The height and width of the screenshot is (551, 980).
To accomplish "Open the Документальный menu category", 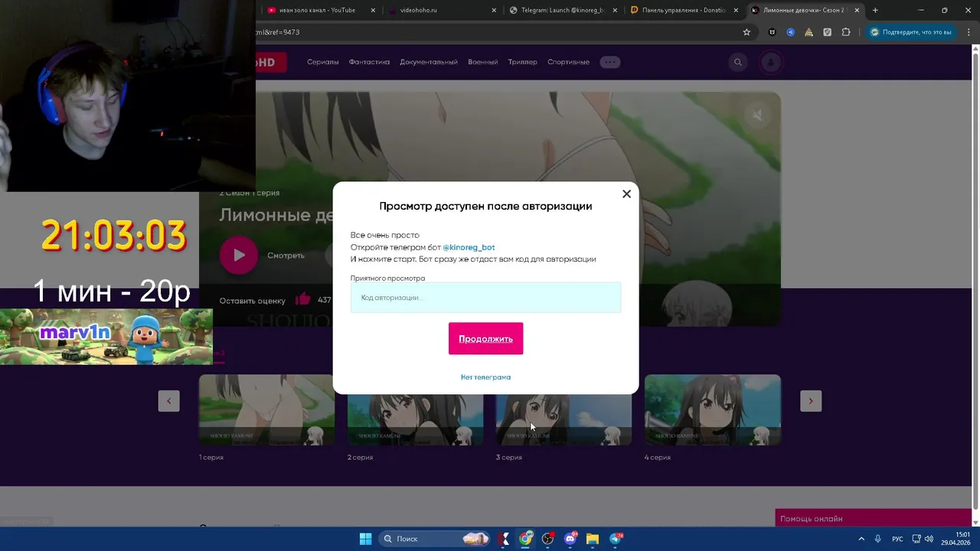I will (x=428, y=62).
